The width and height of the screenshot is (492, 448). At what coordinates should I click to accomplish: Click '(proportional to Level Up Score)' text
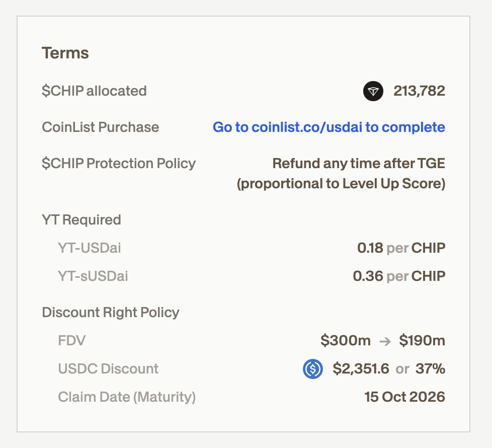coord(341,184)
